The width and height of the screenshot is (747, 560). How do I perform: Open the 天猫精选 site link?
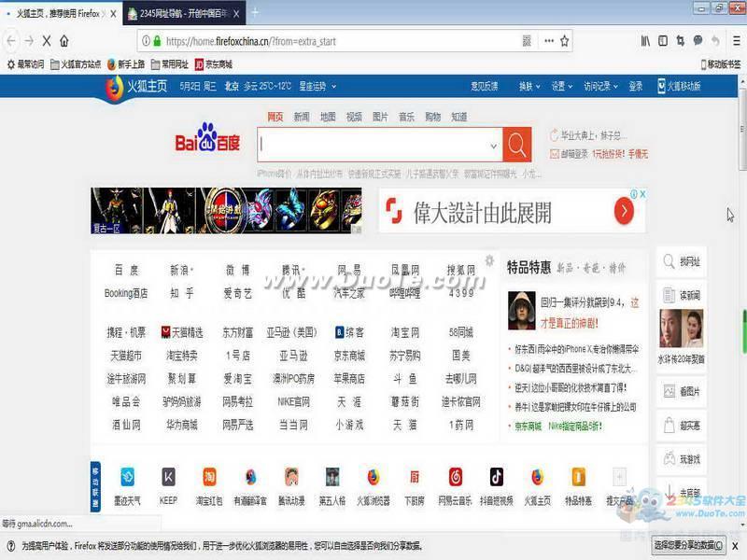point(182,332)
